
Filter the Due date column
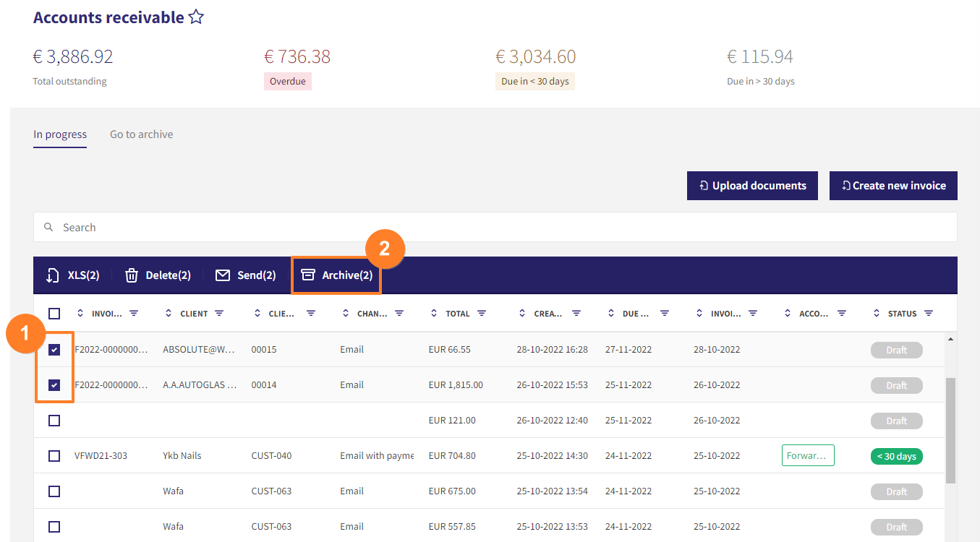[665, 314]
